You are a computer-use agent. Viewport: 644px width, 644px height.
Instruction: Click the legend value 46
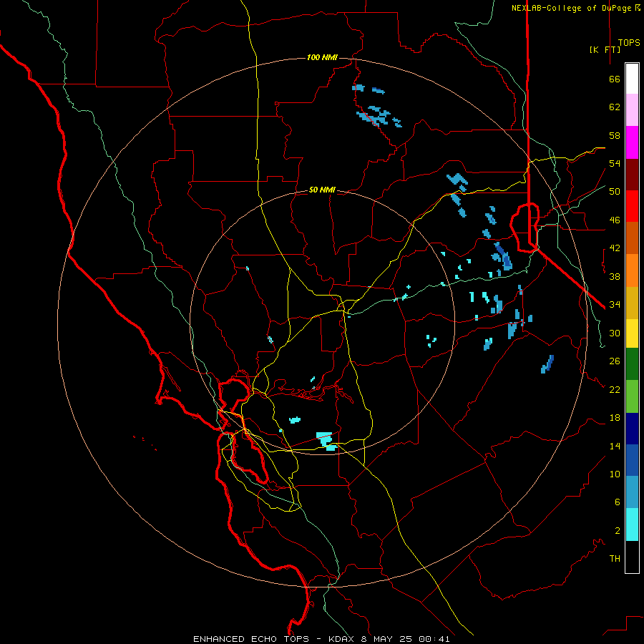[x=615, y=220]
